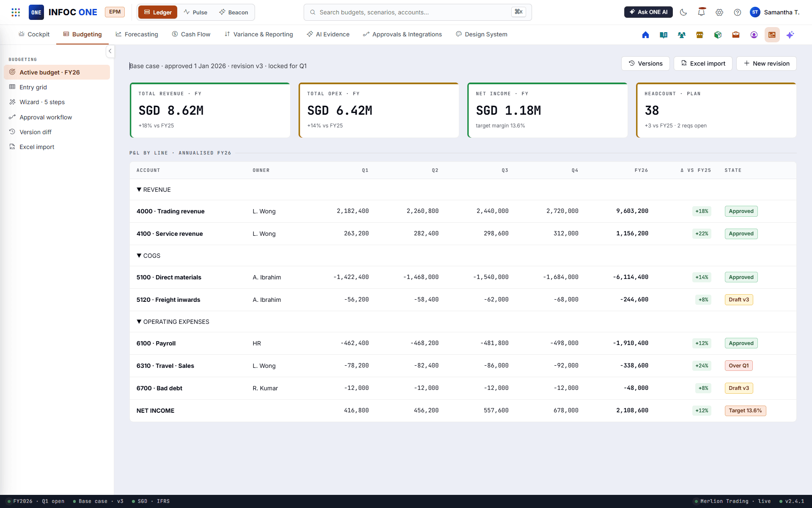Open the green package box module icon
This screenshot has width=812, height=508.
pyautogui.click(x=718, y=35)
